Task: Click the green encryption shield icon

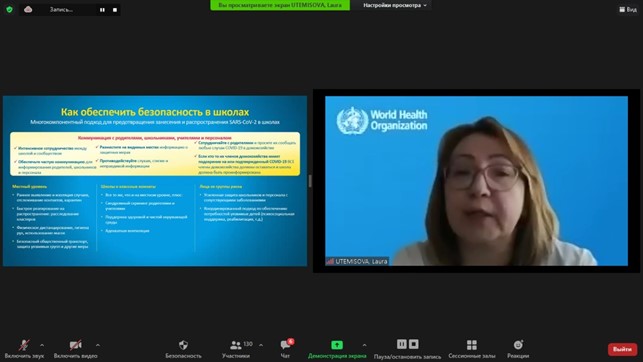Action: [x=9, y=9]
